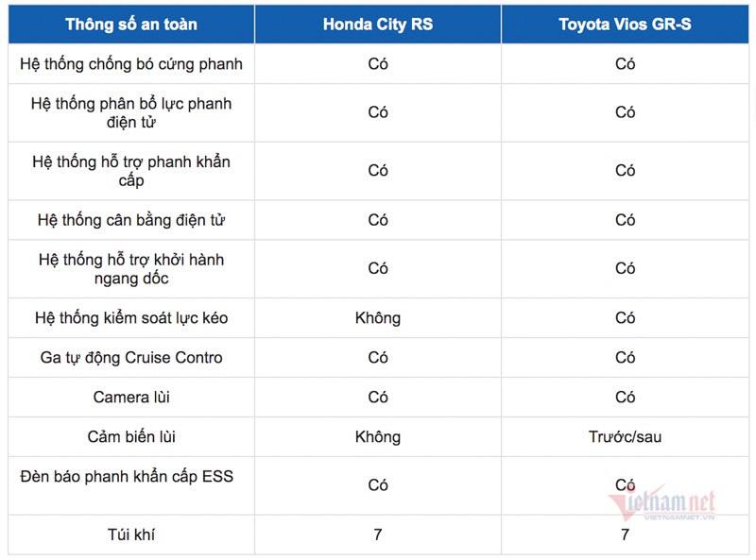Click the VietnamNet watermark logo
Viewport: 756px width, 560px height.
pos(666,503)
